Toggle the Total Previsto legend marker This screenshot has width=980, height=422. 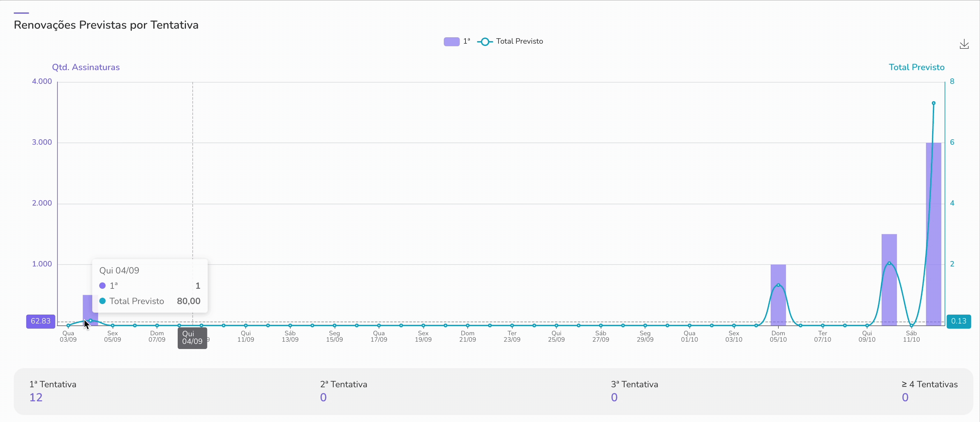tap(485, 41)
